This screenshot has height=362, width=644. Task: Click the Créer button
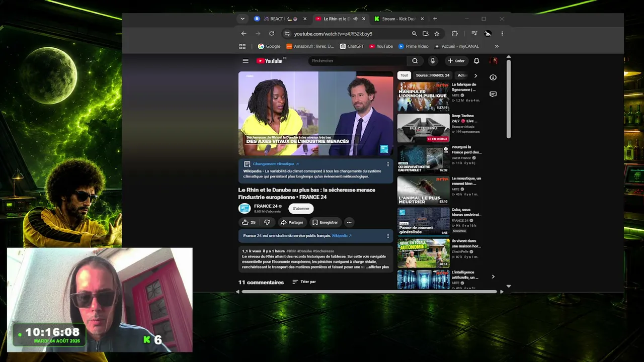pyautogui.click(x=456, y=61)
